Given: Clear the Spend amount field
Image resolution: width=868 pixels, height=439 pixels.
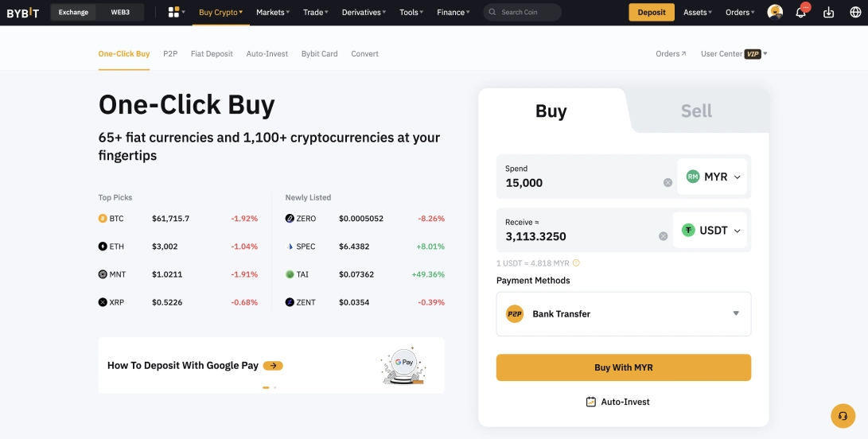Looking at the screenshot, I should coord(668,183).
